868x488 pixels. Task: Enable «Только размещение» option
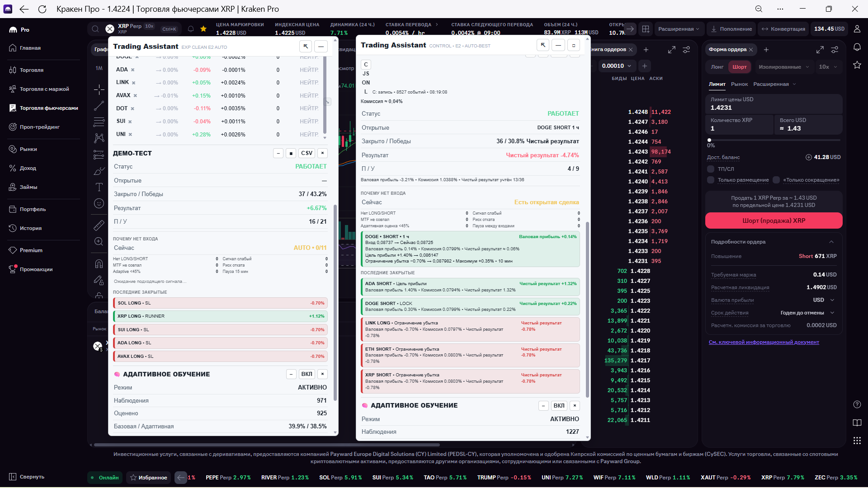(711, 180)
